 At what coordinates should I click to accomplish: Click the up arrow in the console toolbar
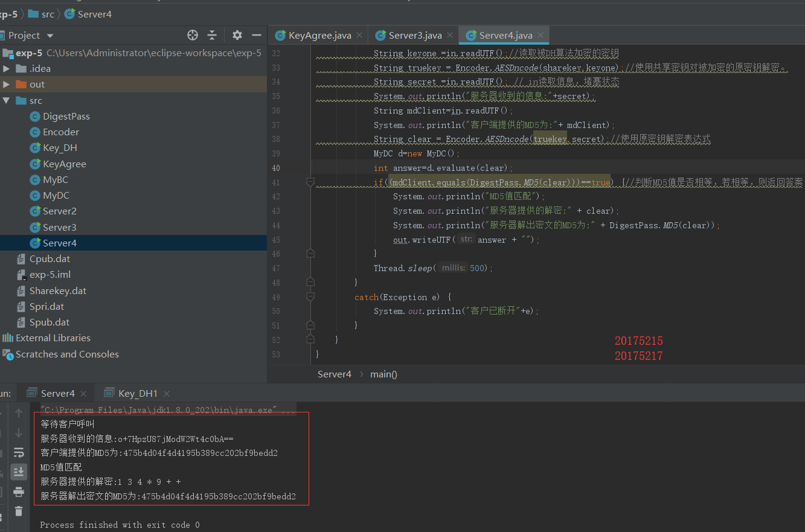[19, 414]
